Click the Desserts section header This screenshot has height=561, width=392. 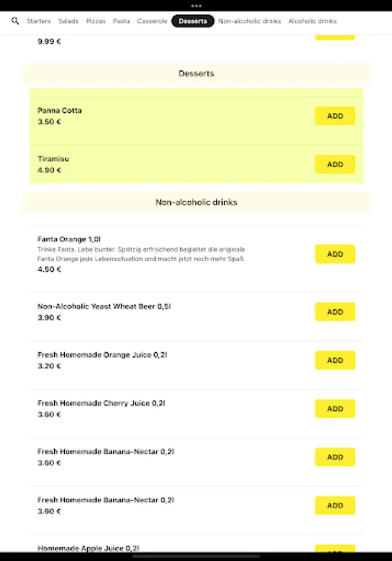click(196, 74)
